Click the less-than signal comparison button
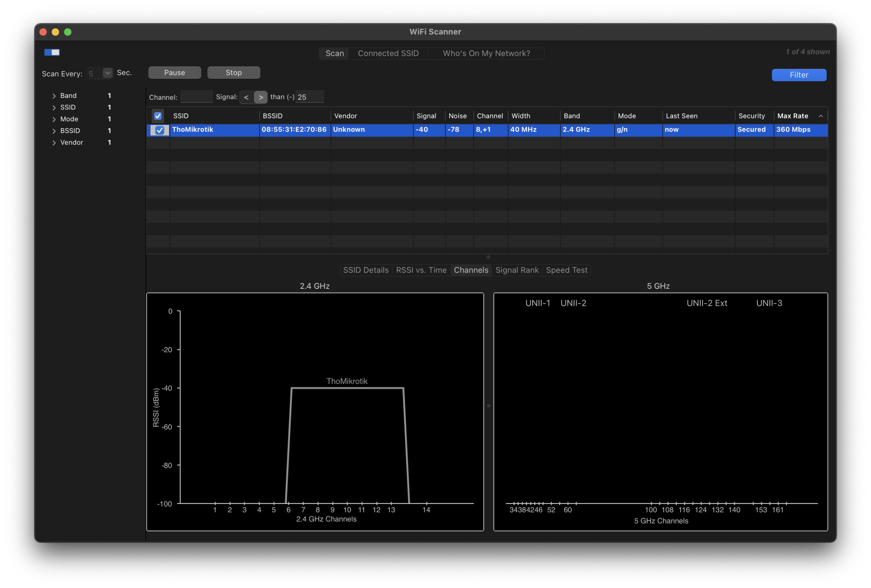This screenshot has width=871, height=588. coord(246,97)
